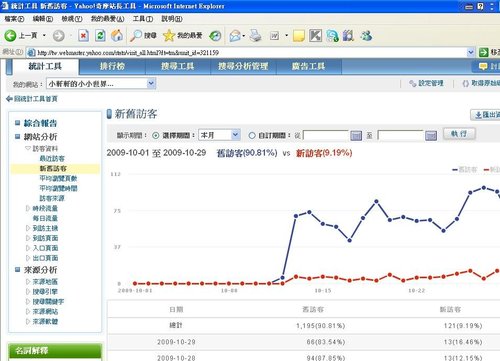Open the Mail envelope toolbar icon
Image resolution: width=500 pixels, height=361 pixels.
coord(235,36)
